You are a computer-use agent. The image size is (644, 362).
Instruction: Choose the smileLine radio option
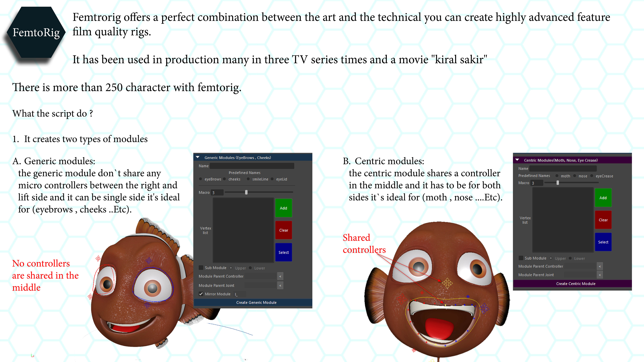tap(248, 179)
